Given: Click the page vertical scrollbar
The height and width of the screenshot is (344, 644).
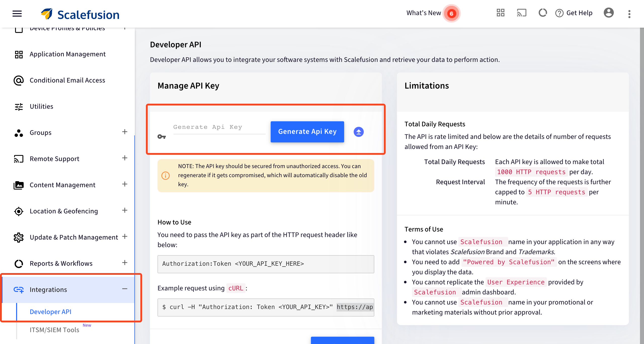Looking at the screenshot, I should (x=642, y=186).
